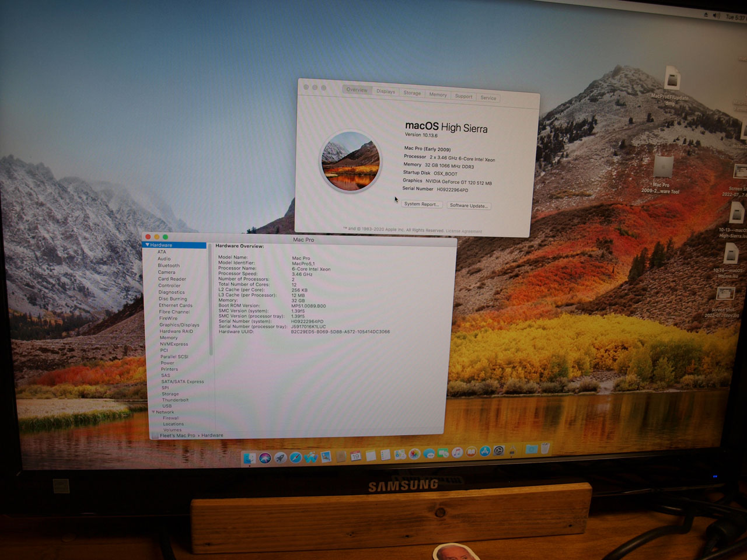The height and width of the screenshot is (560, 747).
Task: Collapse the Hardware section triangle
Action: coord(148,245)
